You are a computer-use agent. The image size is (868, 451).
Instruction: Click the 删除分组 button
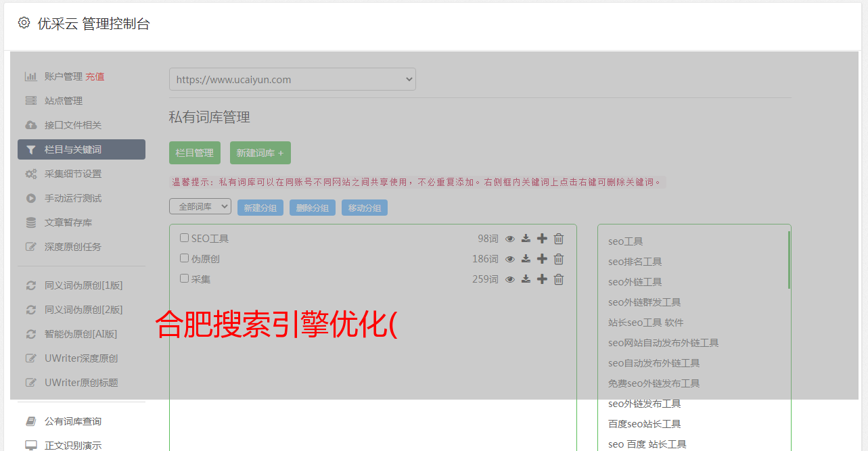click(x=313, y=208)
